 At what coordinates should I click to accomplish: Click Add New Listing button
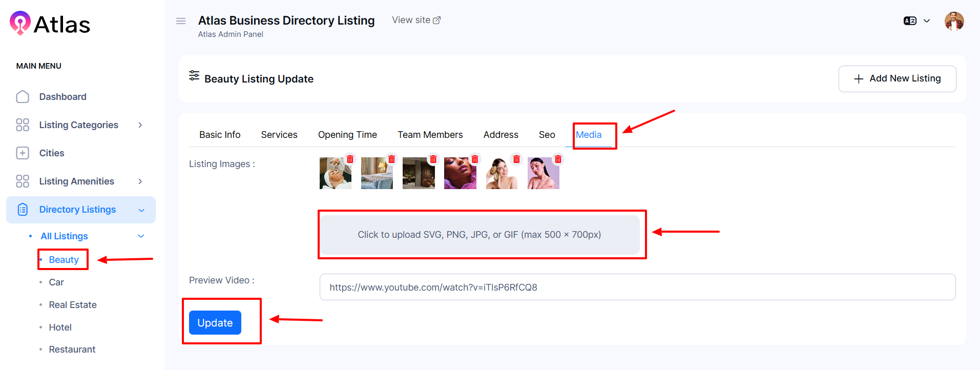coord(897,79)
